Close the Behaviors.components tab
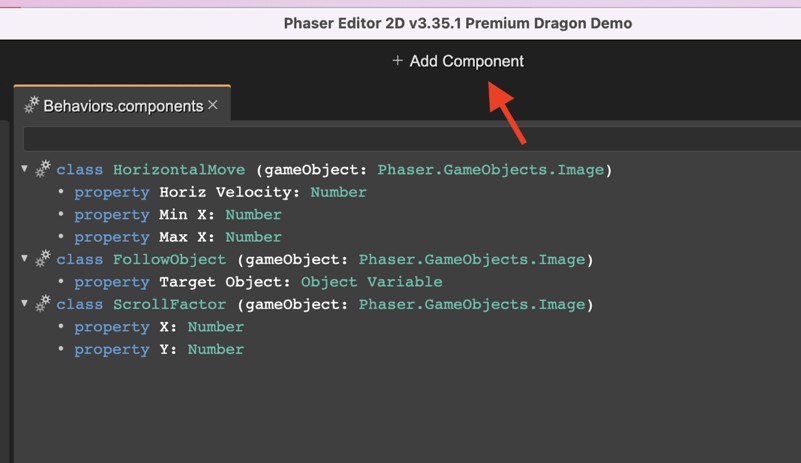The width and height of the screenshot is (801, 463). [x=213, y=105]
